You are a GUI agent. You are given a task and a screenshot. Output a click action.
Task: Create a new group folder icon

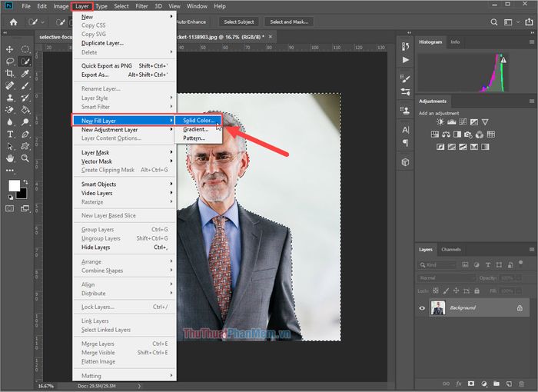pos(496,384)
